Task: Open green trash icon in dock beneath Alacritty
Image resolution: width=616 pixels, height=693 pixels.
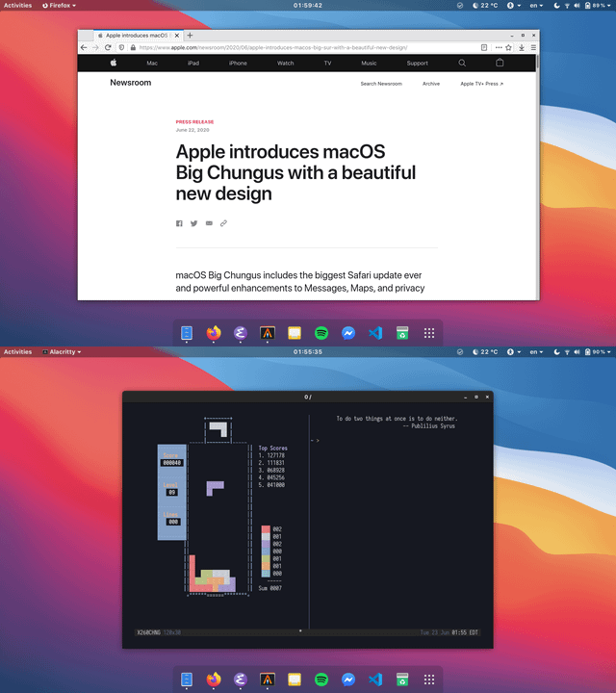Action: tap(402, 680)
